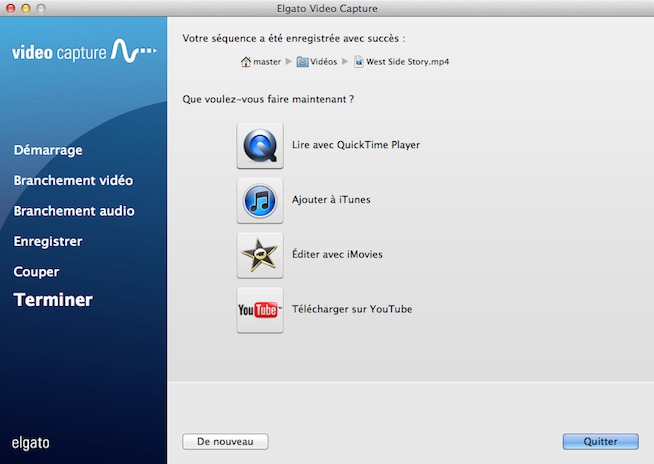Screen dimensions: 654x464
Task: Jump to the Enregistrer step
Action: (x=48, y=241)
